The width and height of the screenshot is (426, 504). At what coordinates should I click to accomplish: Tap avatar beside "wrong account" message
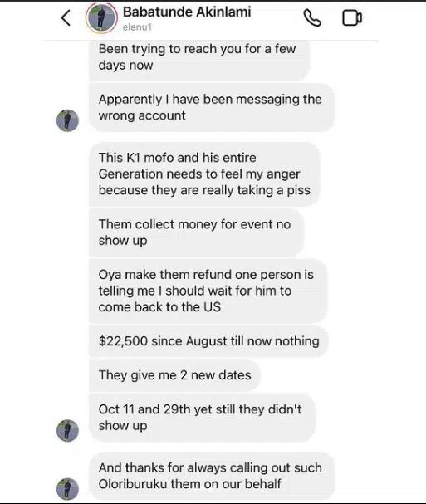(67, 121)
